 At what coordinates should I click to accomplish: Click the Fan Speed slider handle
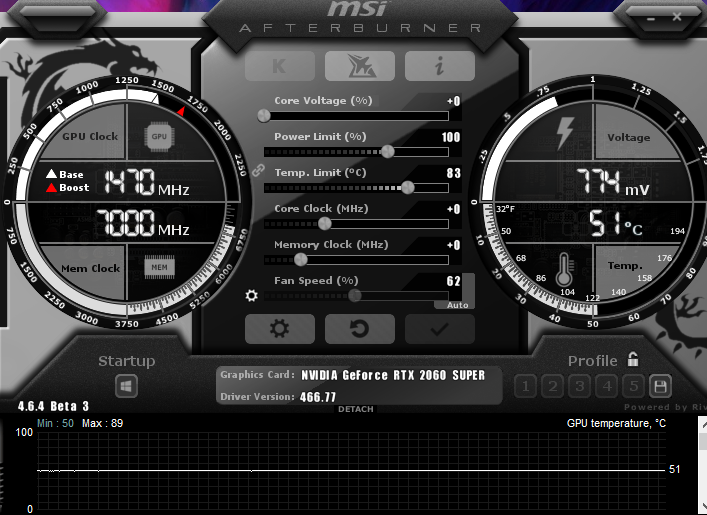point(355,296)
